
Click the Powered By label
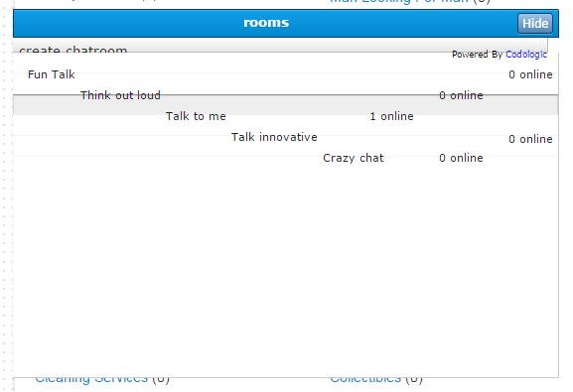[x=478, y=55]
